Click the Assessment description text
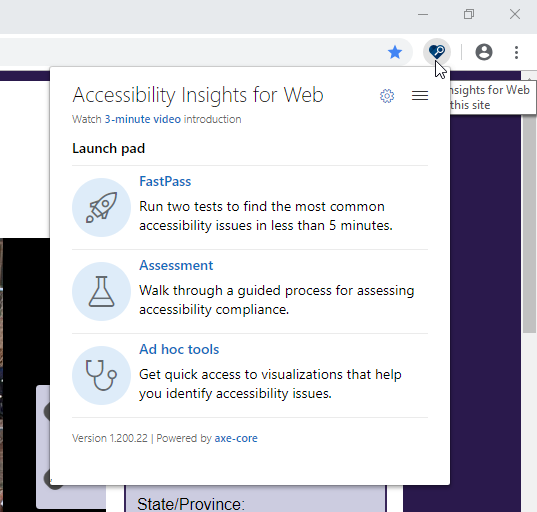The width and height of the screenshot is (537, 512). pyautogui.click(x=276, y=300)
